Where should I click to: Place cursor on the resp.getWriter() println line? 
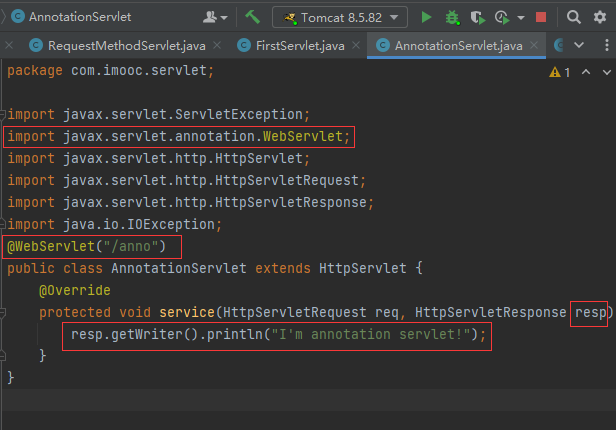tap(278, 334)
